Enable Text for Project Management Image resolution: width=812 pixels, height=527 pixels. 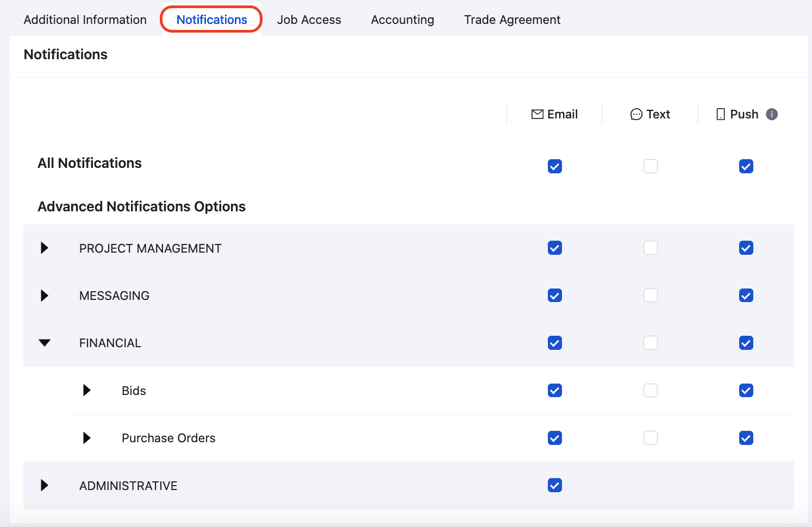tap(651, 248)
